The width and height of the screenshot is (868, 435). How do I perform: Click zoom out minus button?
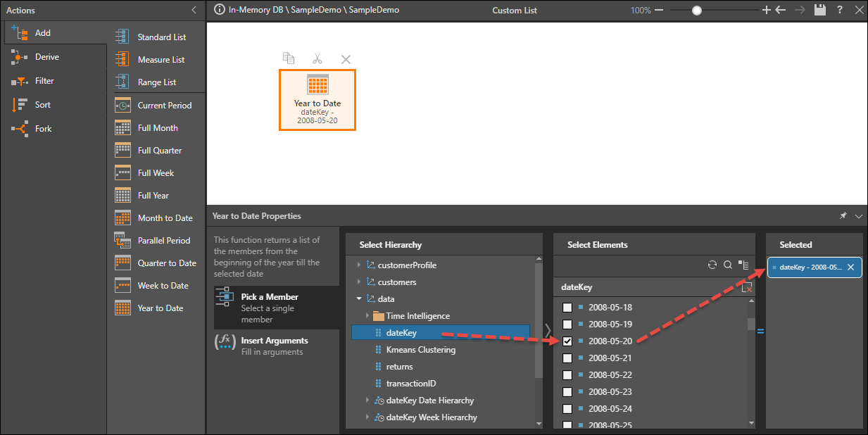pos(659,11)
